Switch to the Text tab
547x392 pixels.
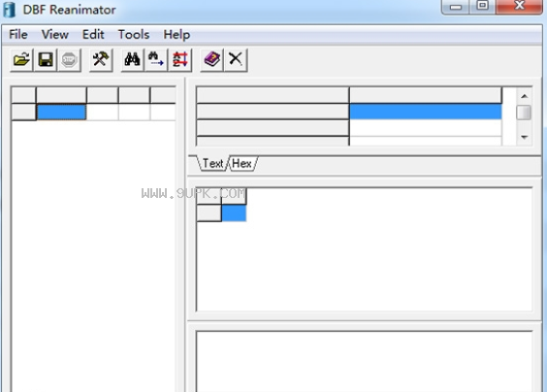212,163
